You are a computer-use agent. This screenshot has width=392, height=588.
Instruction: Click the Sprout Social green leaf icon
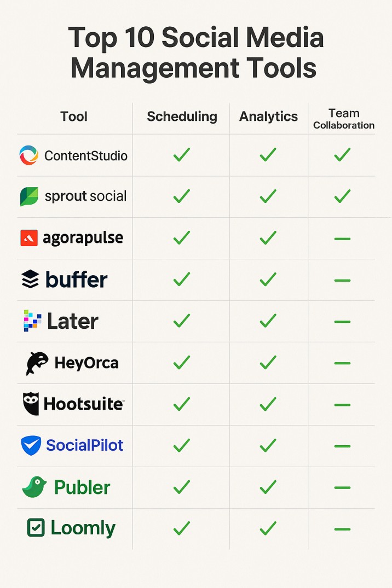29,196
